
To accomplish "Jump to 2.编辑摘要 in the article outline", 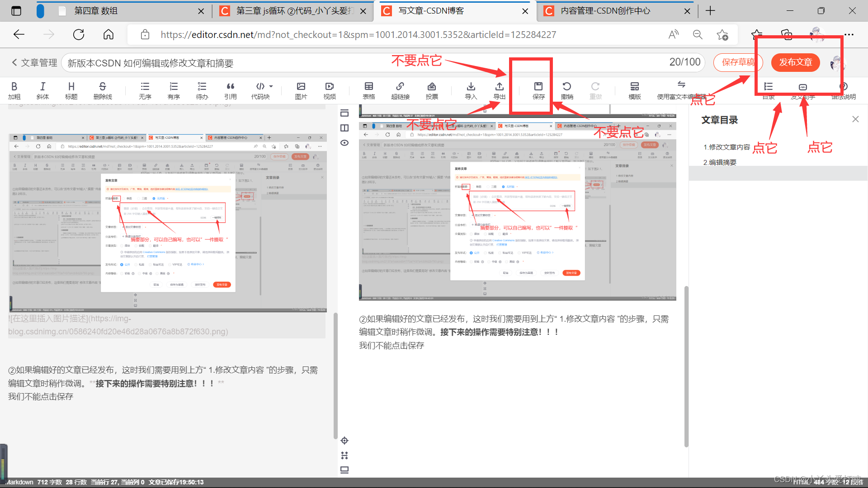I will tap(720, 162).
